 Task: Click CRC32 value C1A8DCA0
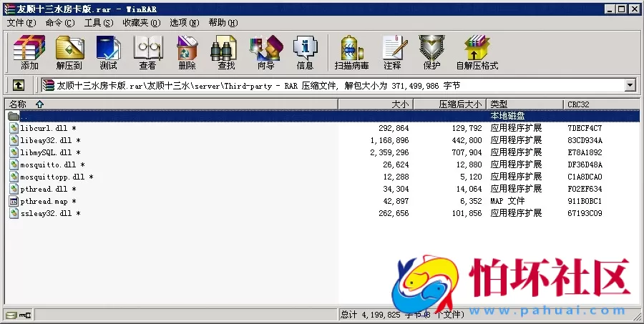coord(585,177)
